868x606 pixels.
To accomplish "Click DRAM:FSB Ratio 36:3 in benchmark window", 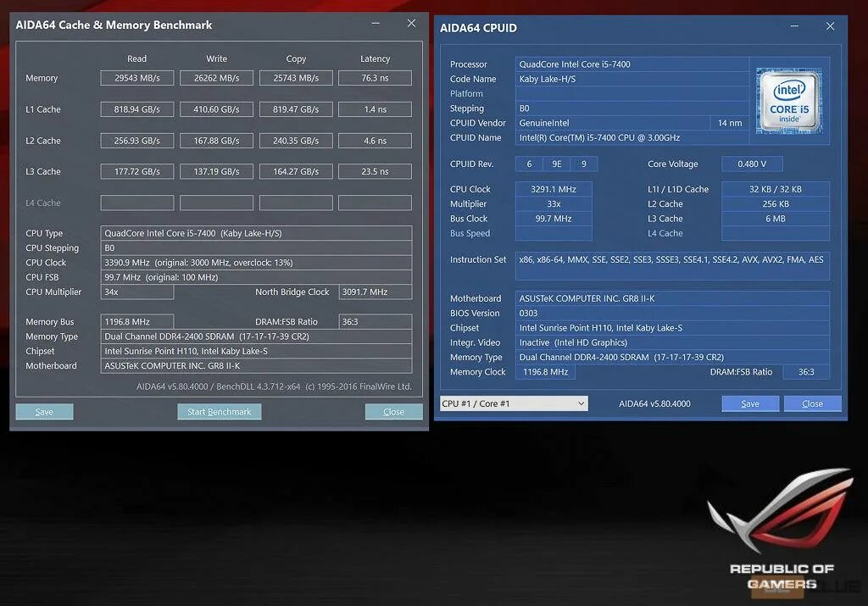I will [376, 321].
